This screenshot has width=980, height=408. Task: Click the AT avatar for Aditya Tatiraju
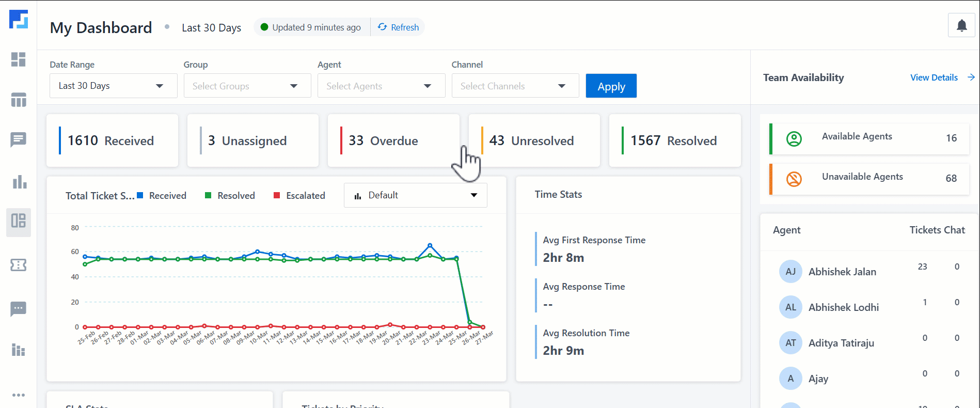[x=791, y=343]
